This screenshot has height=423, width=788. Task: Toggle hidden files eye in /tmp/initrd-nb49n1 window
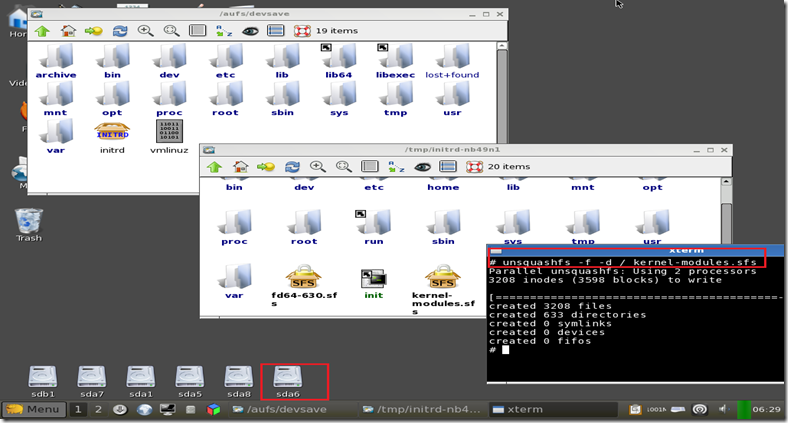click(423, 167)
